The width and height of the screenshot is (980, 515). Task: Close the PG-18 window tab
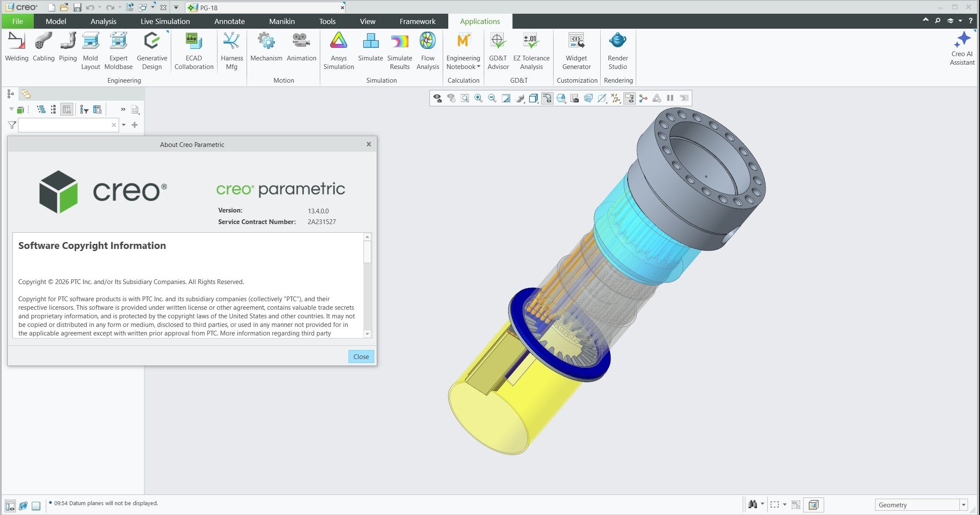[x=342, y=7]
